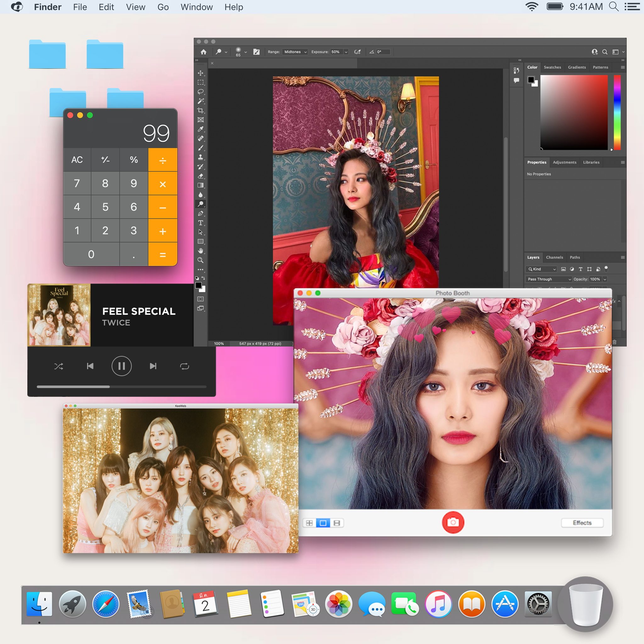Image resolution: width=644 pixels, height=644 pixels.
Task: Enable shuffle in the music player
Action: coord(59,366)
